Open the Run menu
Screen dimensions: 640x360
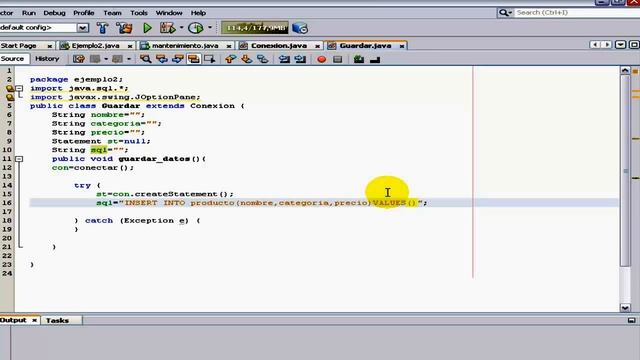point(29,13)
